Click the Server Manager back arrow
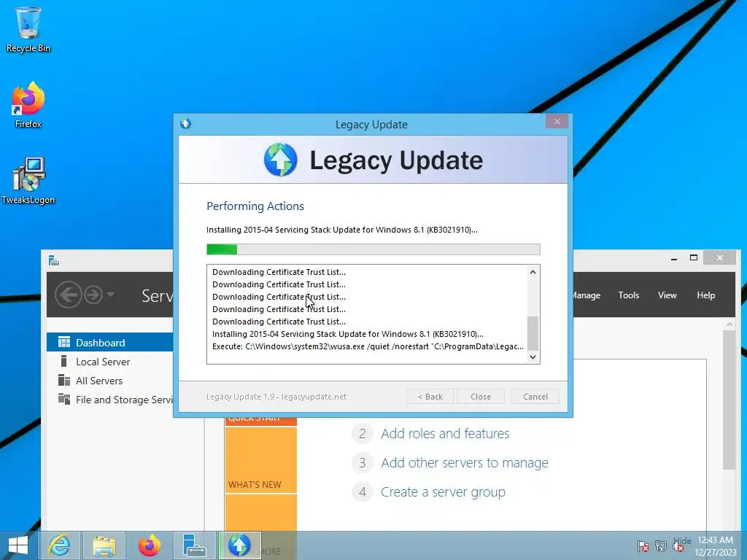 (x=68, y=295)
